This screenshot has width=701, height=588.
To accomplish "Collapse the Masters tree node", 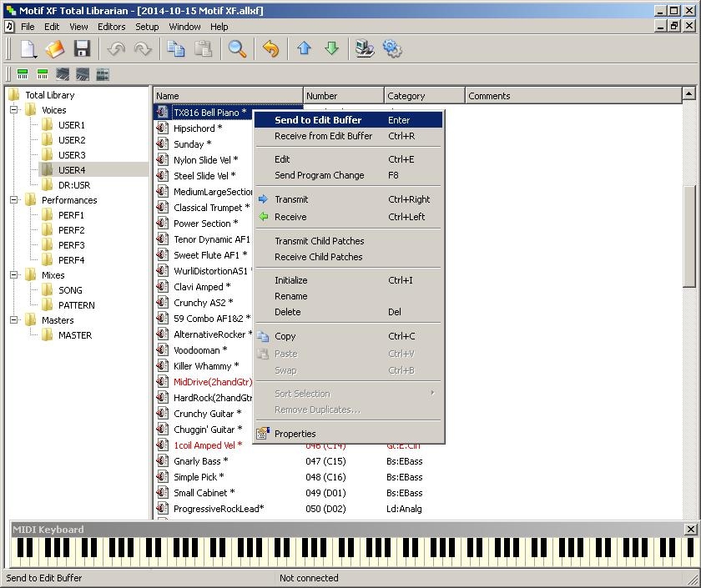I will (14, 320).
